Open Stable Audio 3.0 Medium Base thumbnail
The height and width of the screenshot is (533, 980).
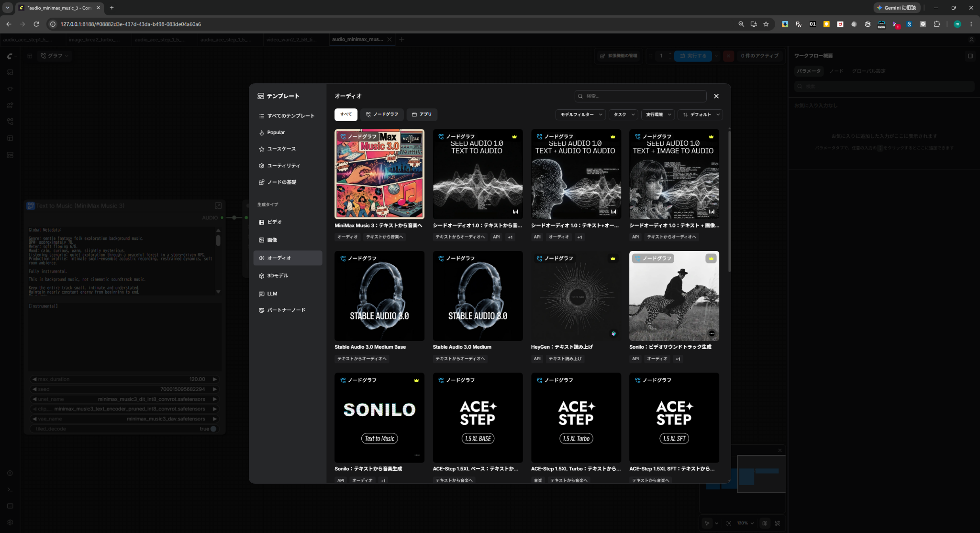point(379,296)
